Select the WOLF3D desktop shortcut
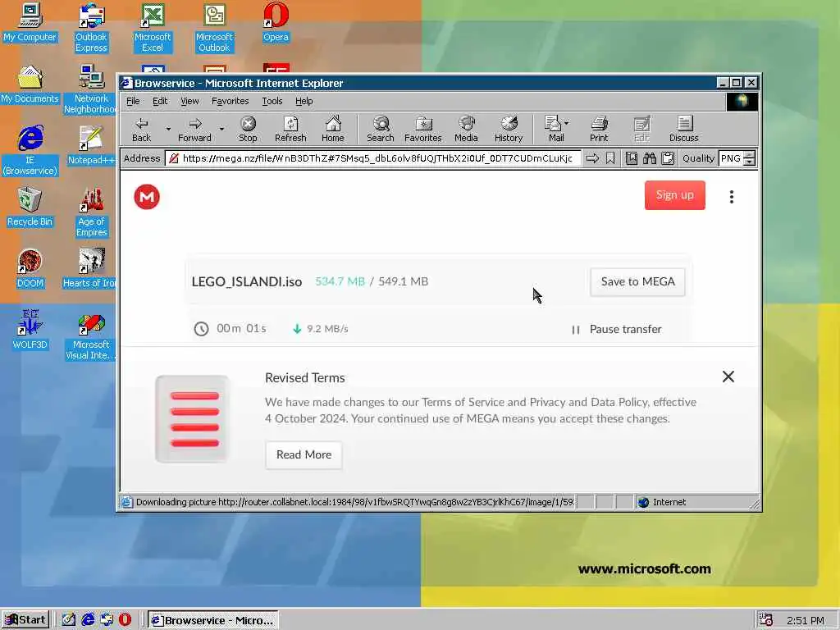Viewport: 840px width, 630px height. [x=30, y=330]
